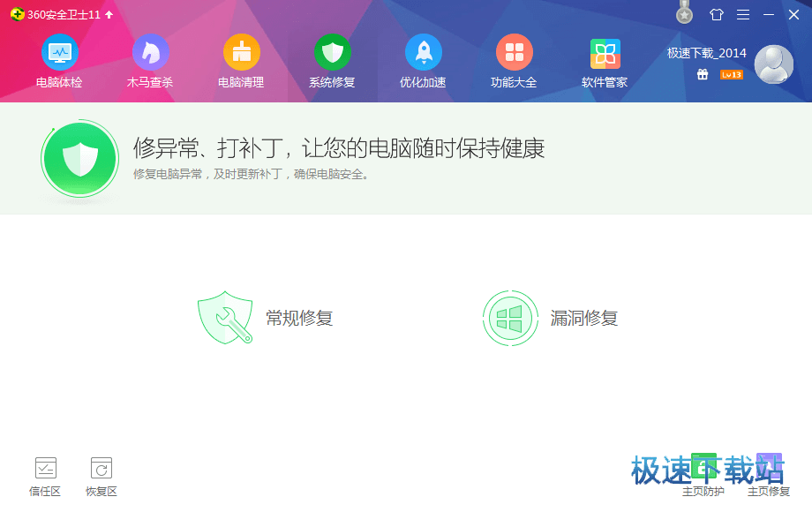
Task: Start 漏洞修复 via Windows logo icon
Action: point(511,318)
